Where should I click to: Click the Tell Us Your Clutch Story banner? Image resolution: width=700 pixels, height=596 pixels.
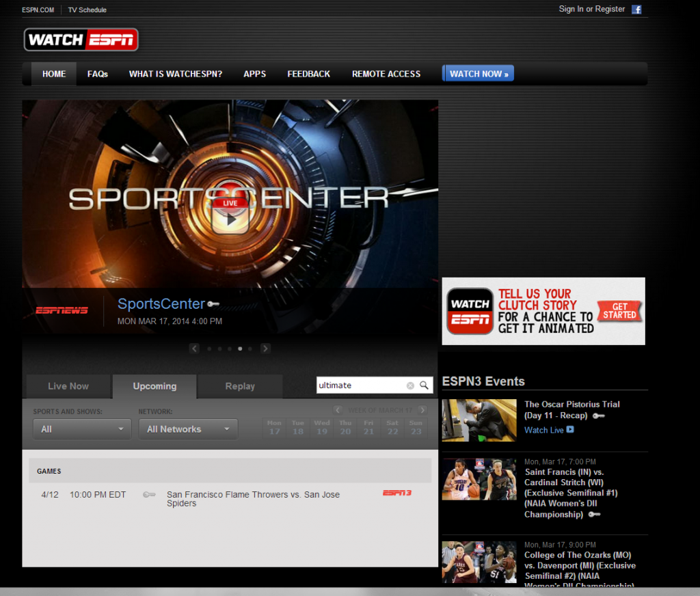point(543,311)
